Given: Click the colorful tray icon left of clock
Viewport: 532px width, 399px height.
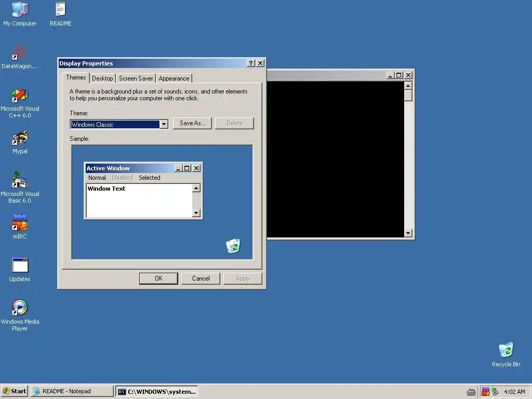Looking at the screenshot, I should tap(485, 392).
